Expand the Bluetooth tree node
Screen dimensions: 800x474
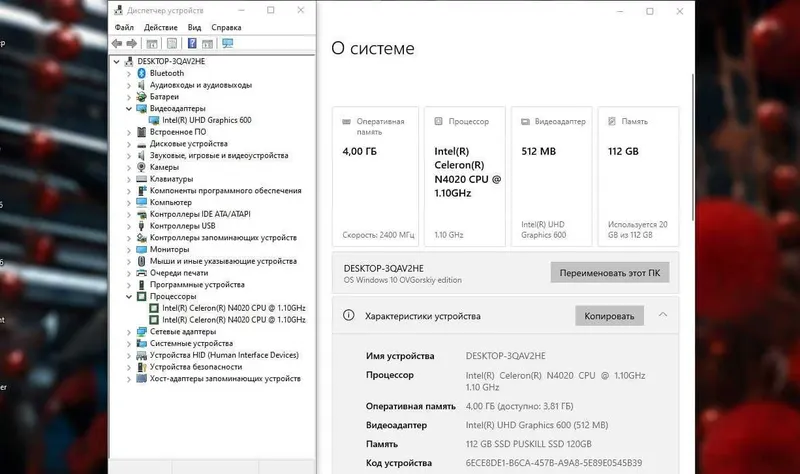pos(129,73)
